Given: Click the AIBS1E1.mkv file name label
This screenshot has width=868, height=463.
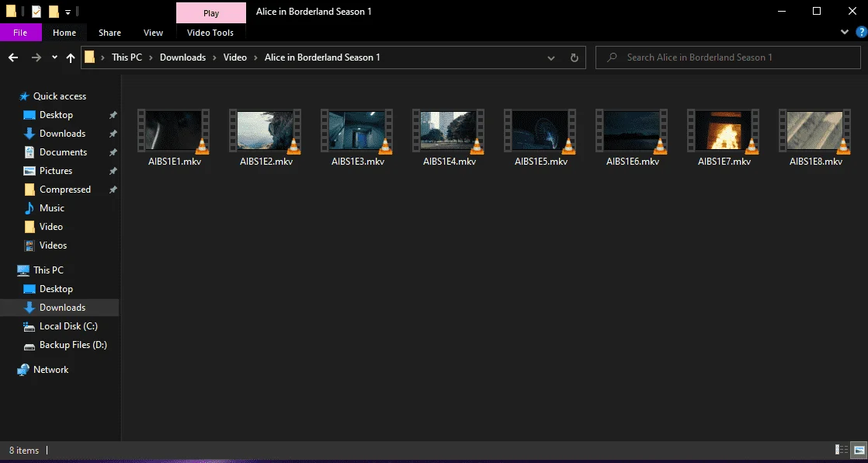Looking at the screenshot, I should [175, 162].
